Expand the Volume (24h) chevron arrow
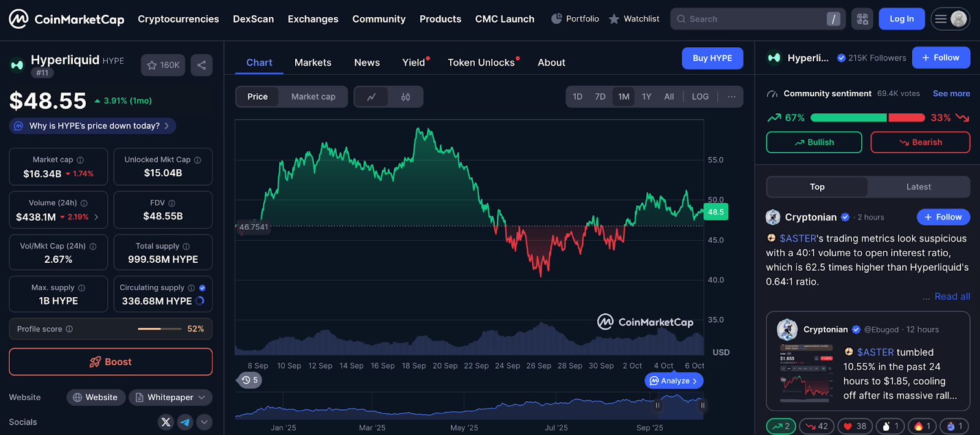The height and width of the screenshot is (435, 980). pyautogui.click(x=96, y=217)
